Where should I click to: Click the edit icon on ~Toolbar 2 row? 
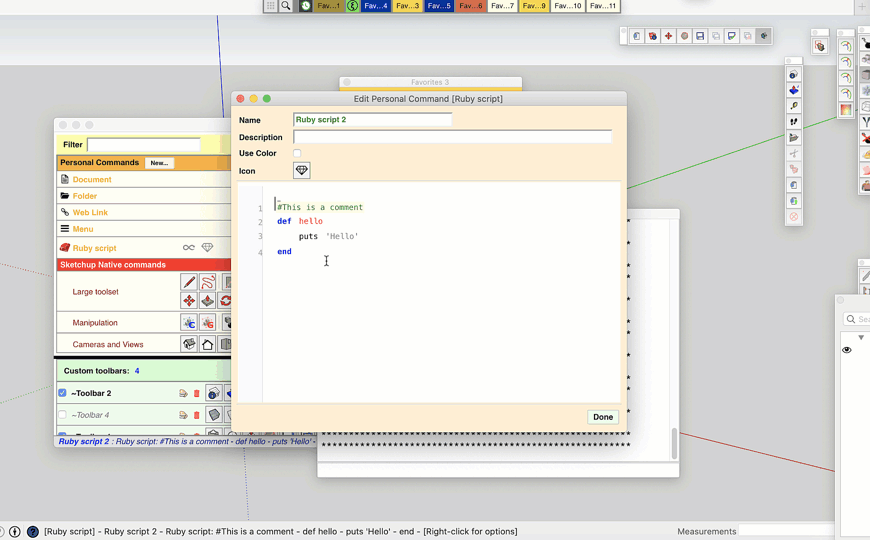click(183, 393)
